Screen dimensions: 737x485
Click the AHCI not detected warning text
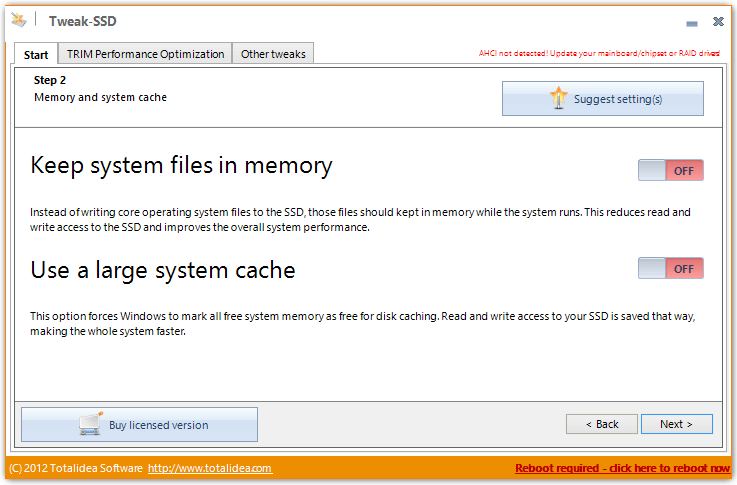pos(599,53)
